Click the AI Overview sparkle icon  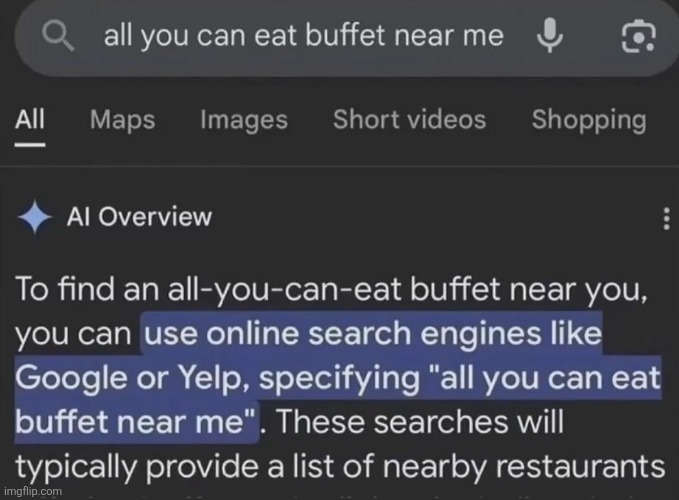point(37,217)
